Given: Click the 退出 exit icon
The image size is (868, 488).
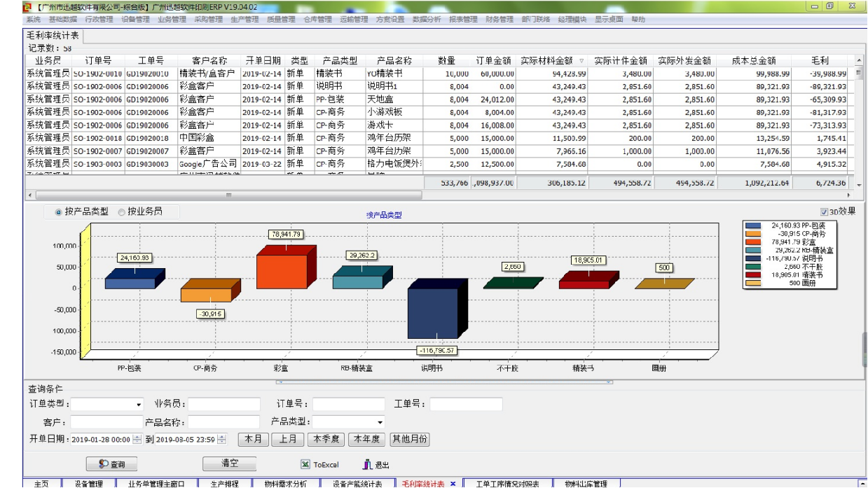Looking at the screenshot, I should 366,464.
